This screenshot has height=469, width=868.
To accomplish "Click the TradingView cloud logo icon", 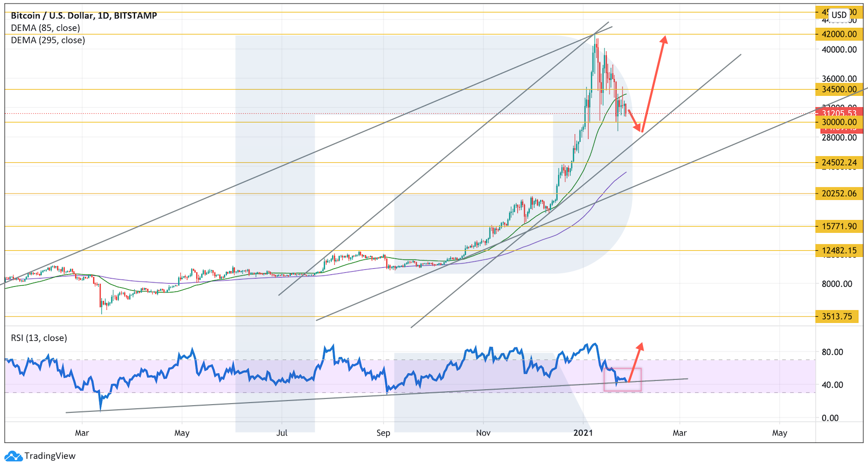I will tap(13, 456).
